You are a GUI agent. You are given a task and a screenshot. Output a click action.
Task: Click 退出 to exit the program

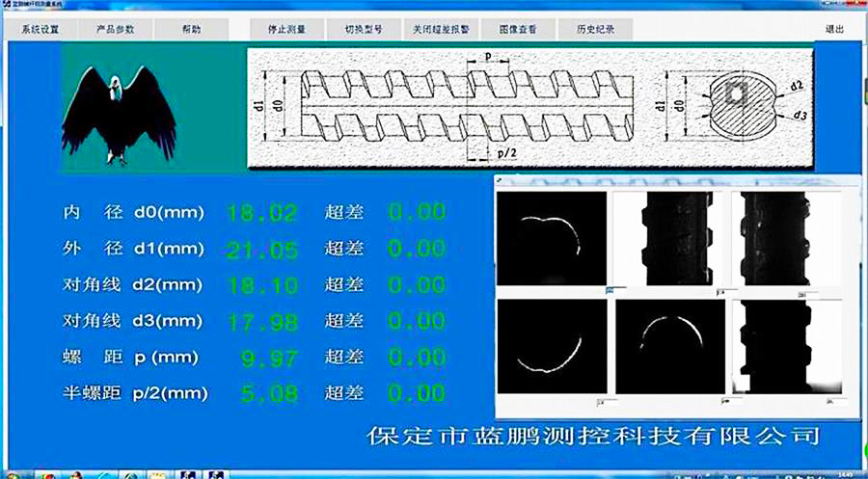coord(834,29)
